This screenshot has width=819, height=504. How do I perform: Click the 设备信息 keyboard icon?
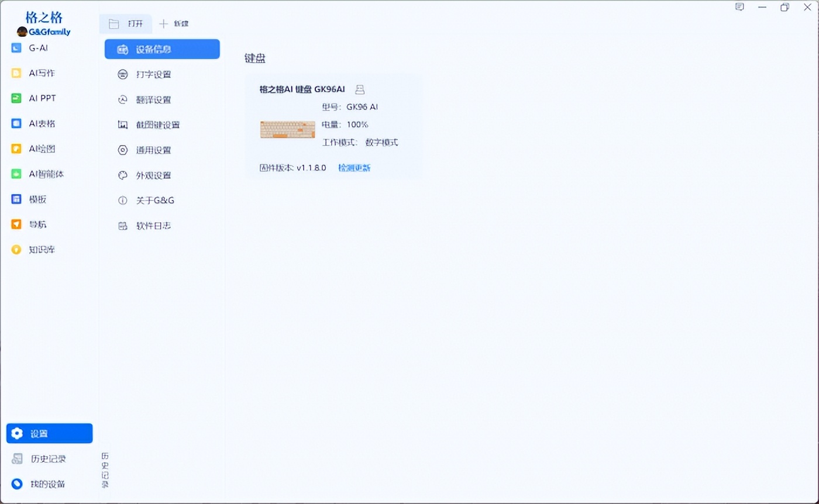(122, 50)
